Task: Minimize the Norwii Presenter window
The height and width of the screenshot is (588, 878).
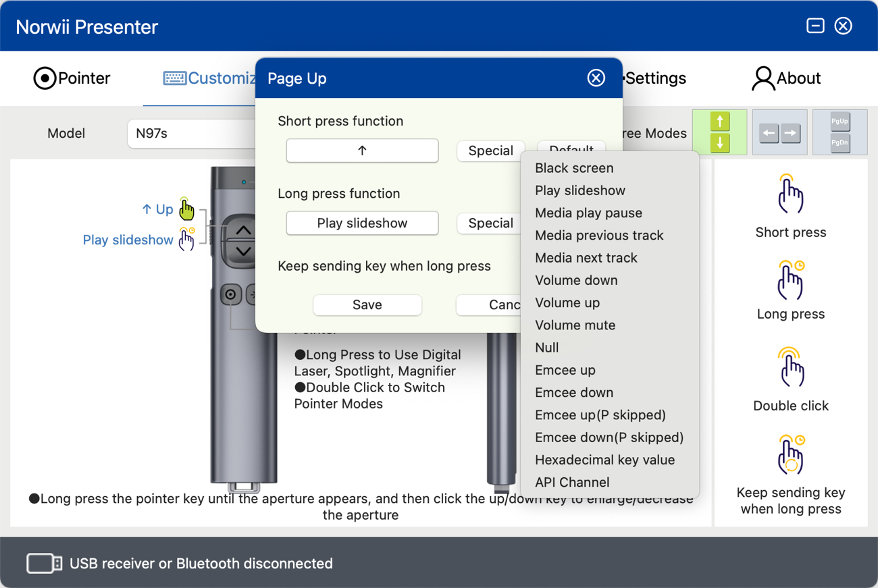Action: click(x=815, y=26)
